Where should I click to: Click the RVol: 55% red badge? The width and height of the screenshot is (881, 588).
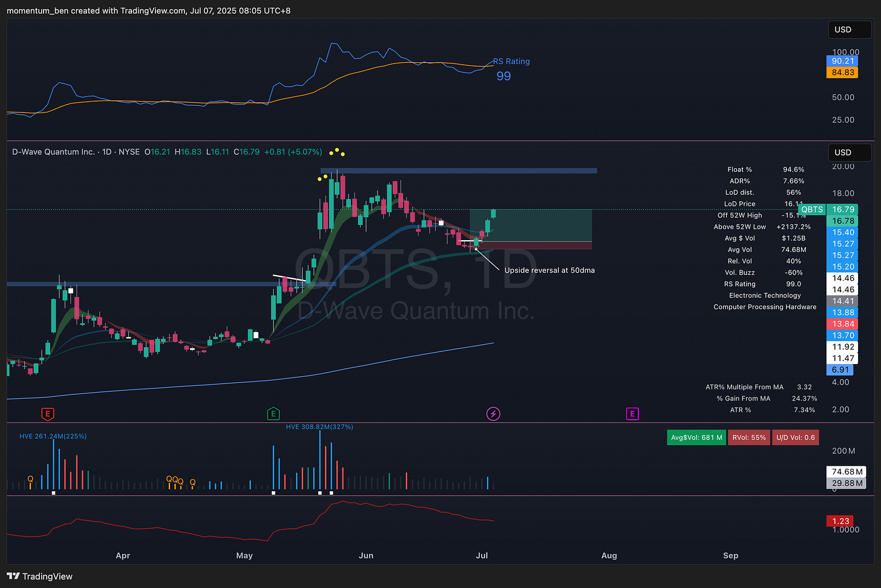(x=749, y=437)
